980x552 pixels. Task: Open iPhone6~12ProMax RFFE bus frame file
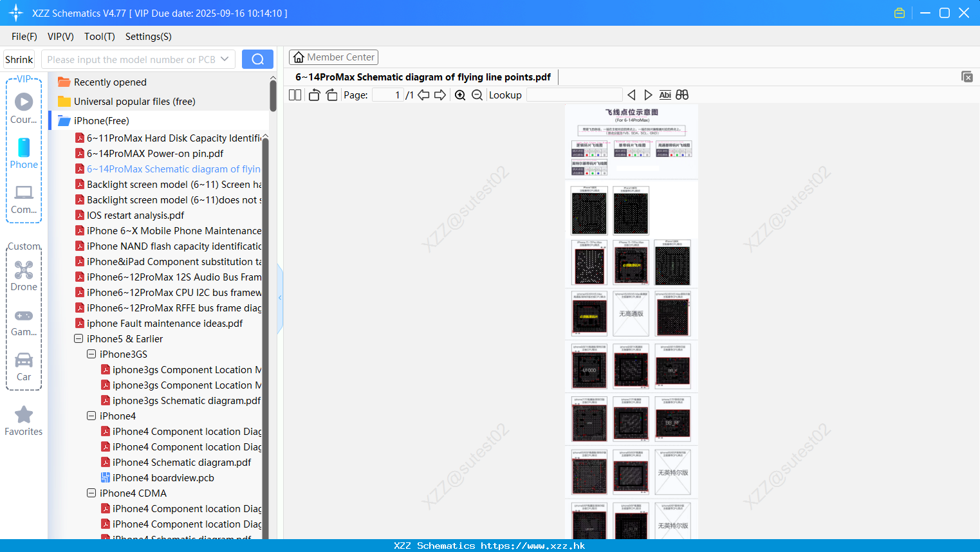click(x=168, y=308)
